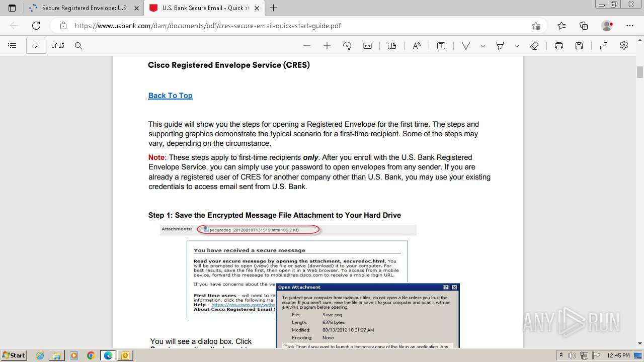Open the tab actions menu icon
The image size is (644, 362).
click(x=12, y=8)
